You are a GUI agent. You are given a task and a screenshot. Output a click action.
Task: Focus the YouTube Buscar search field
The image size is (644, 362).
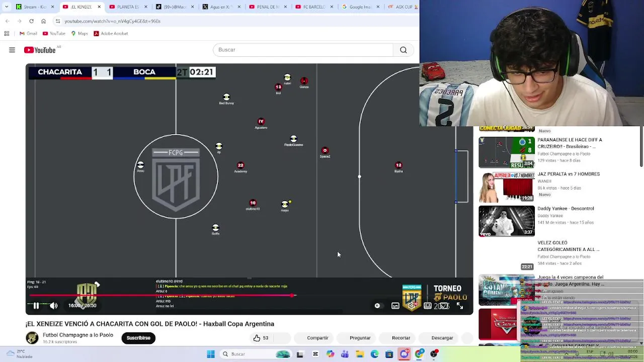[x=303, y=50]
